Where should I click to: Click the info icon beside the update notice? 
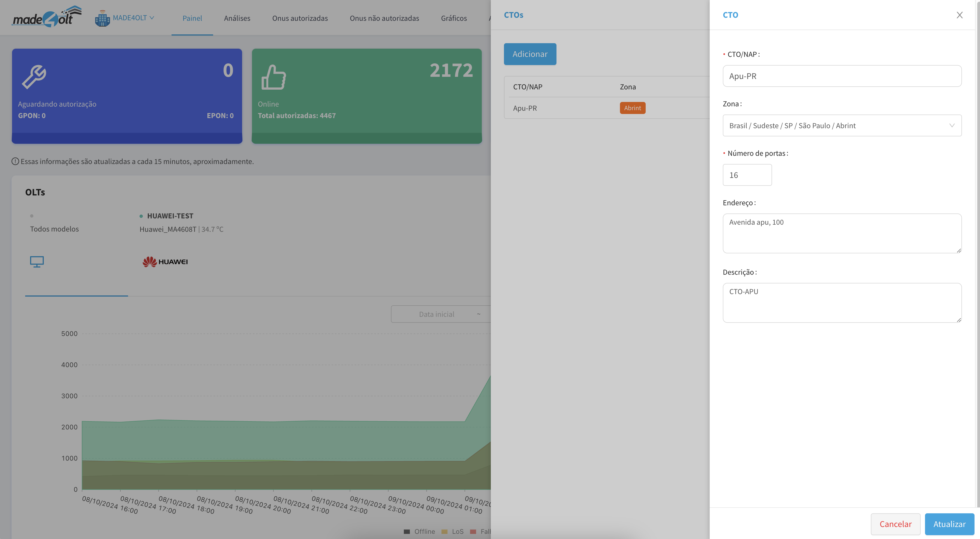coord(15,162)
